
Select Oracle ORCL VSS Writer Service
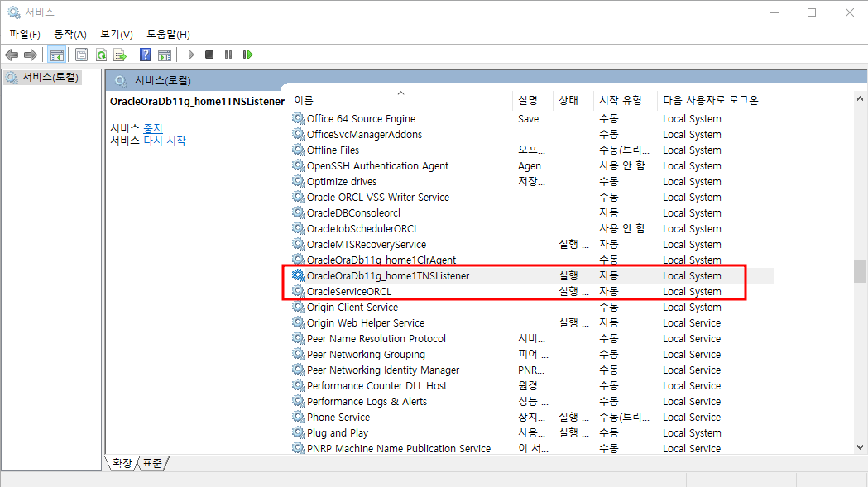click(x=378, y=197)
